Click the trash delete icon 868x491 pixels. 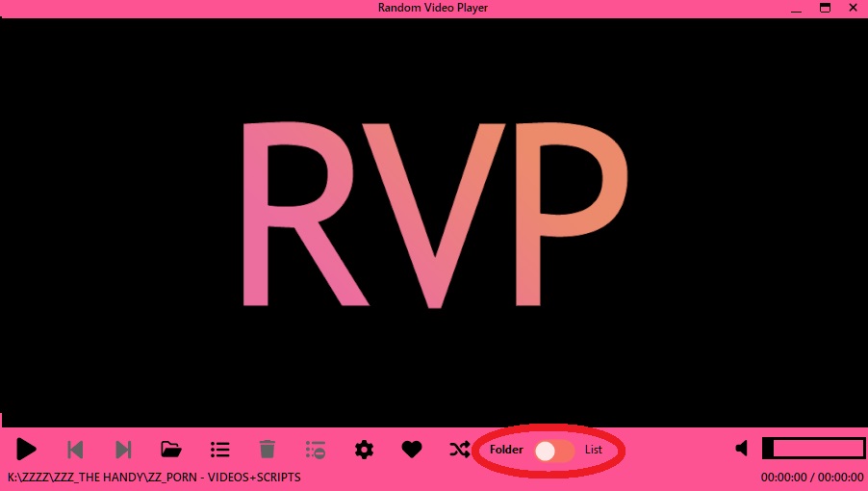point(268,449)
